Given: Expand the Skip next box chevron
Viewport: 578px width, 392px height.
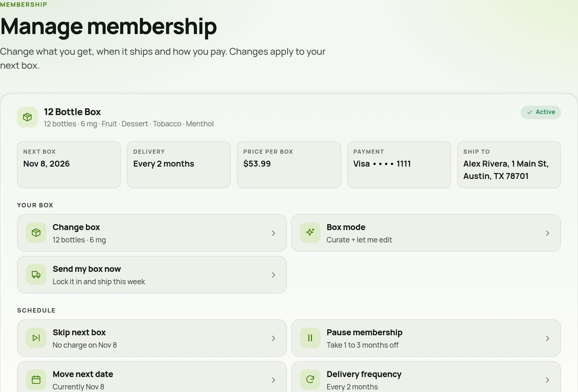Looking at the screenshot, I should click(x=273, y=338).
